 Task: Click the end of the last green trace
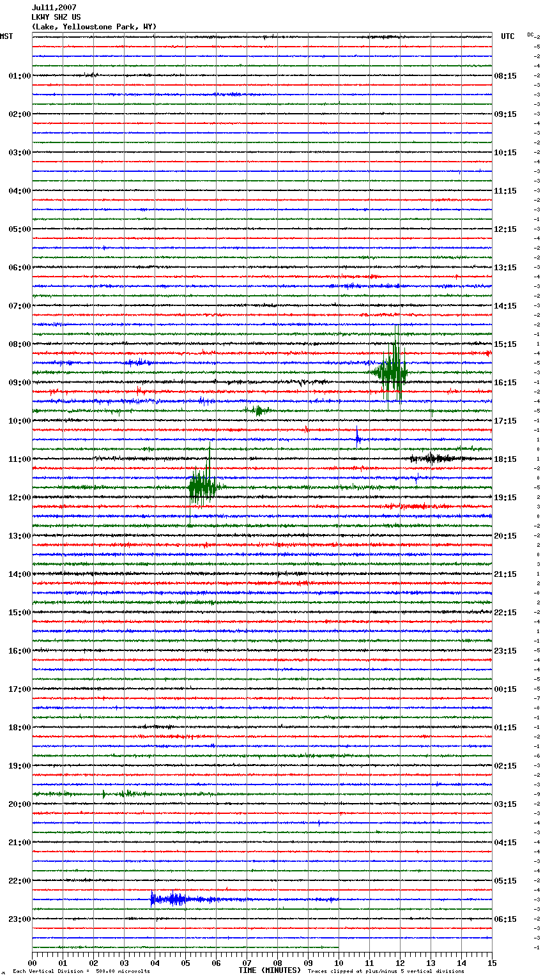click(338, 947)
